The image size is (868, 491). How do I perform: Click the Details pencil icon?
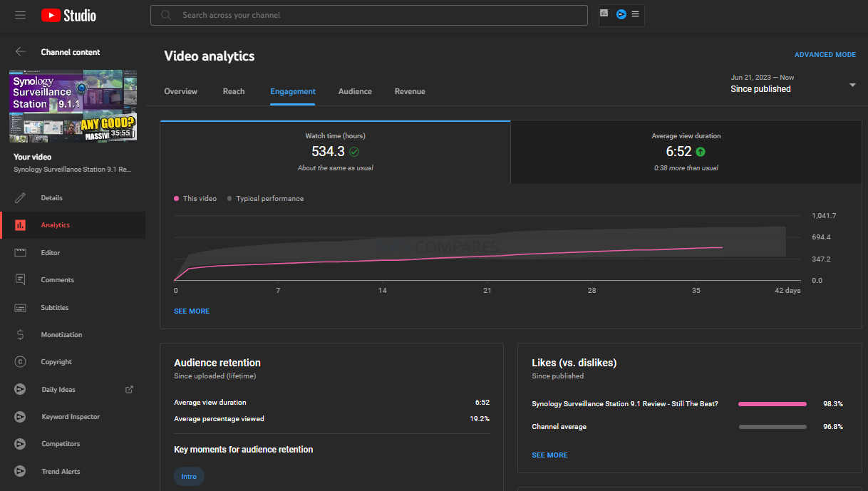[x=20, y=198]
